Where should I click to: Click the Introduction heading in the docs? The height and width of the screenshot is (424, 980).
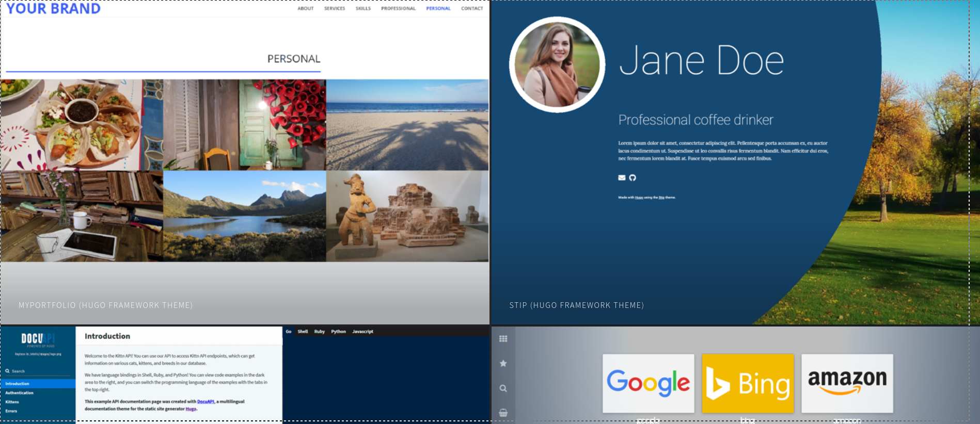tap(107, 336)
